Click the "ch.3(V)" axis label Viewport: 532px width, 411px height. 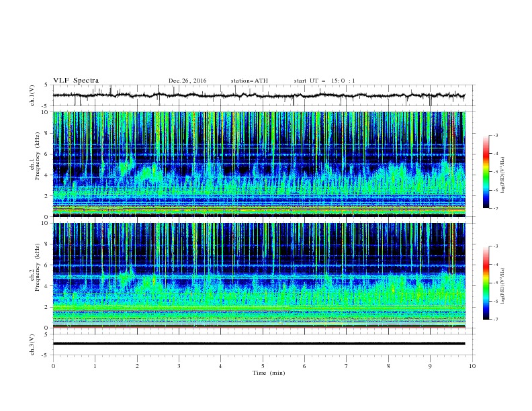point(32,345)
